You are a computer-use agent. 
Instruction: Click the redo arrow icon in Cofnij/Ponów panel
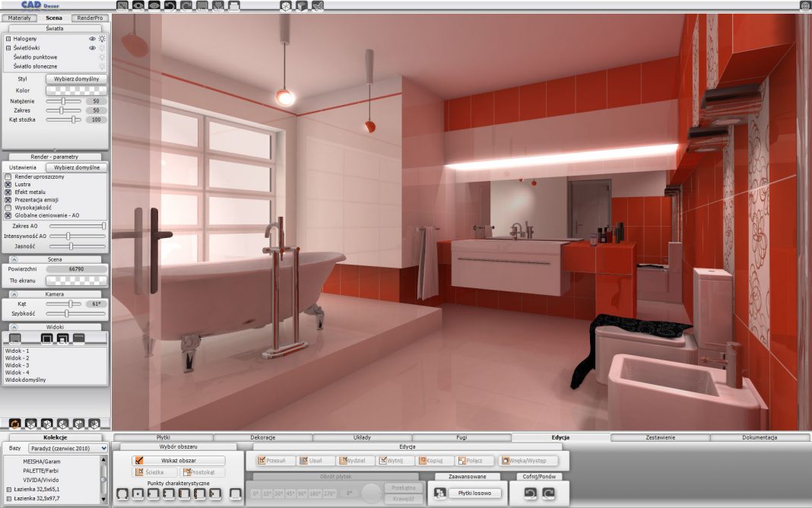549,493
